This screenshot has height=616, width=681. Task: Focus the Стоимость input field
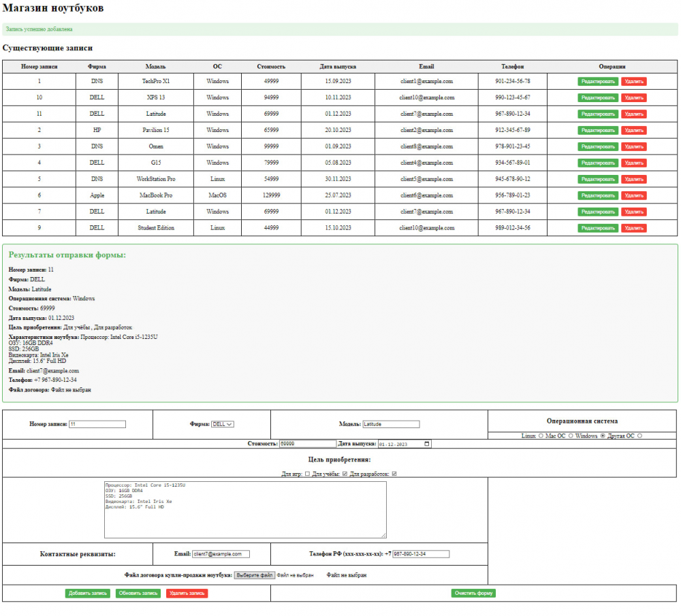308,444
